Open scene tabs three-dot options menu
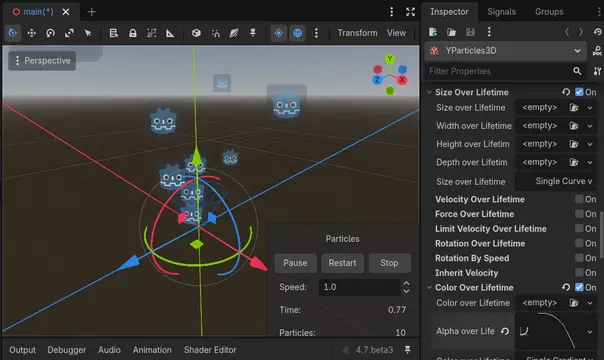Viewport: 604px width, 360px height. pos(392,12)
